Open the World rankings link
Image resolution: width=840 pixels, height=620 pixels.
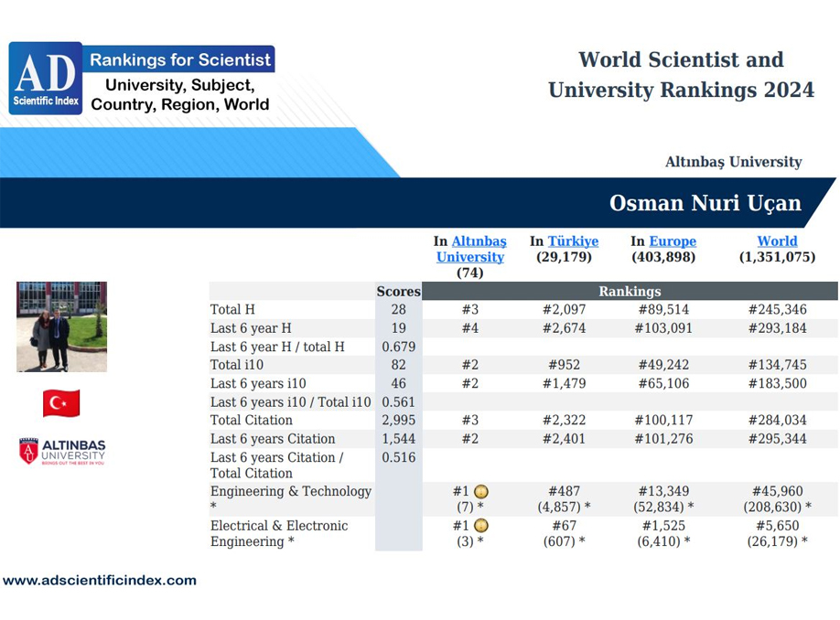pos(777,241)
